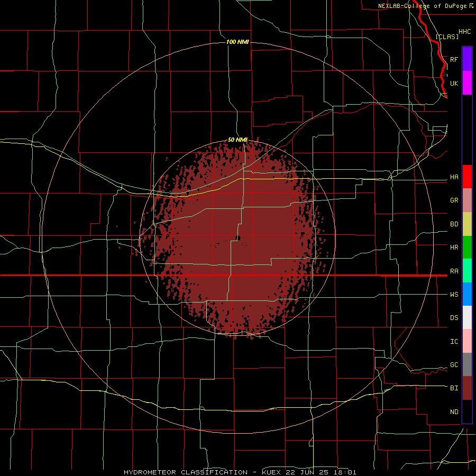Click the KUEX radar site identifier
This screenshot has height=476, width=476.
coord(272,472)
